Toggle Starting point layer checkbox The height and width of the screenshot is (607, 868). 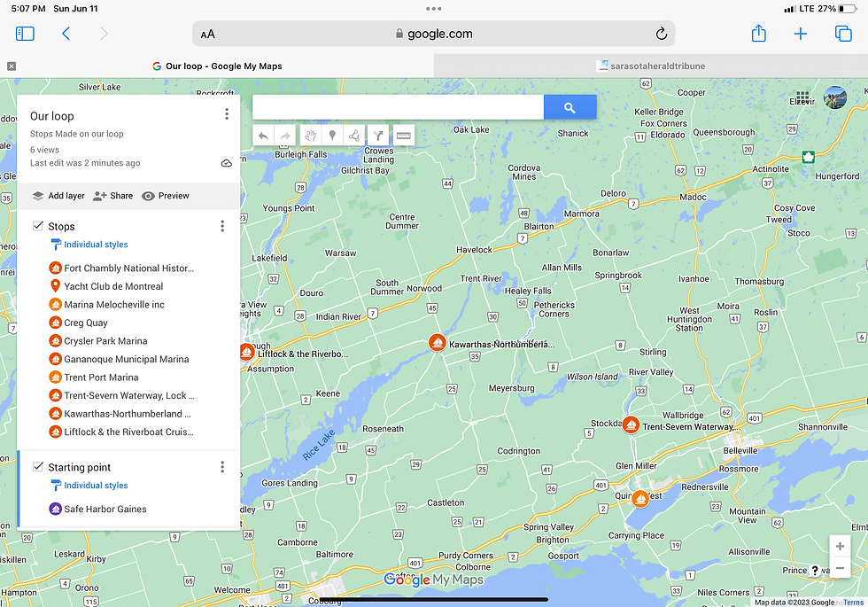point(37,466)
